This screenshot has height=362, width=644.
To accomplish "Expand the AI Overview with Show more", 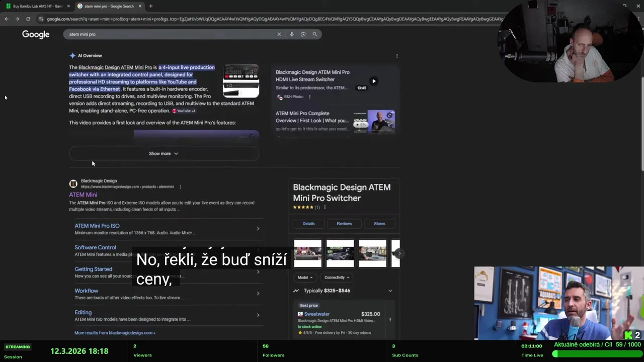I will pyautogui.click(x=164, y=153).
